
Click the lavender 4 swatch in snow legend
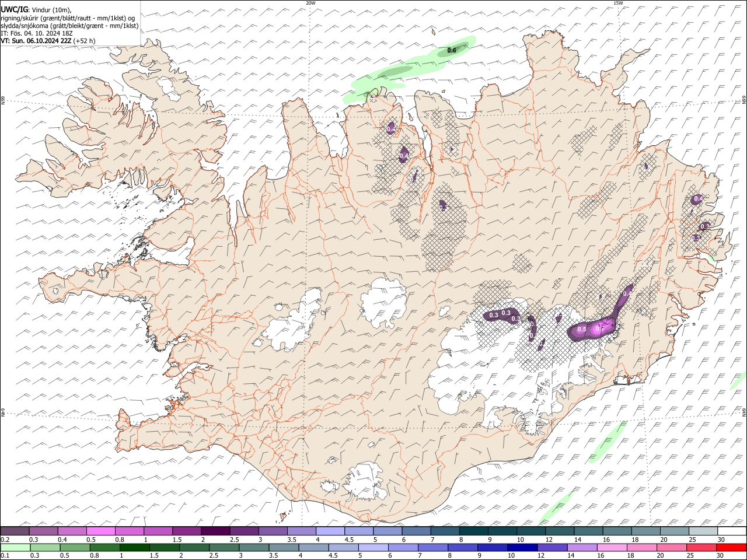[x=330, y=531]
